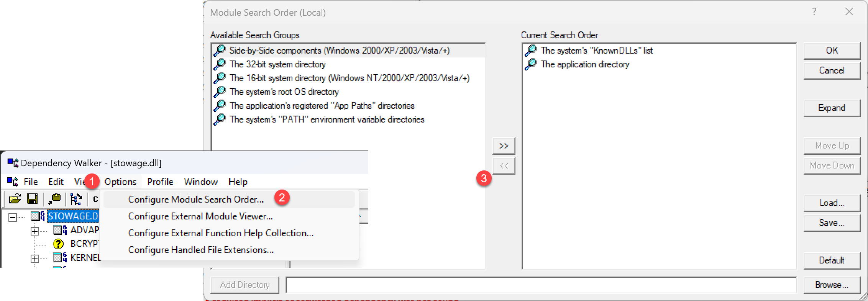Click the magnifier icon beside application directory
The width and height of the screenshot is (868, 301).
tap(531, 64)
